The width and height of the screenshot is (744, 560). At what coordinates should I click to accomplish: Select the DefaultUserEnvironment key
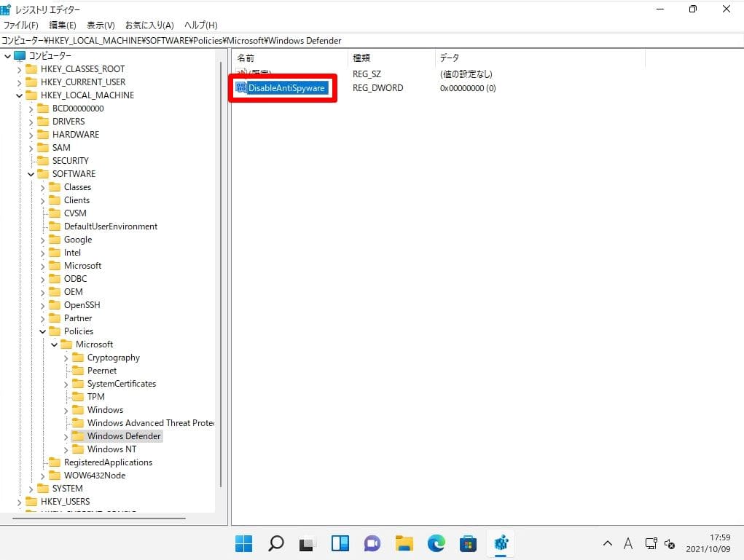[x=111, y=226]
